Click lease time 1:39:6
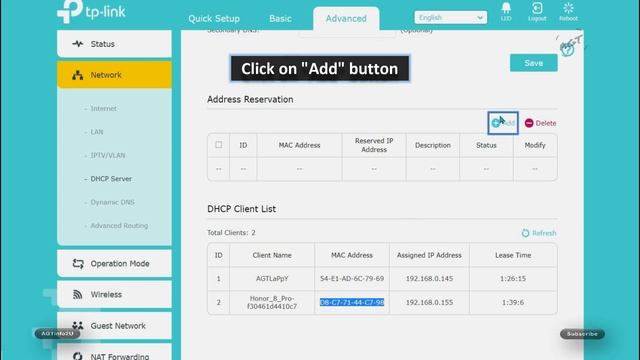The height and width of the screenshot is (360, 640). (512, 302)
